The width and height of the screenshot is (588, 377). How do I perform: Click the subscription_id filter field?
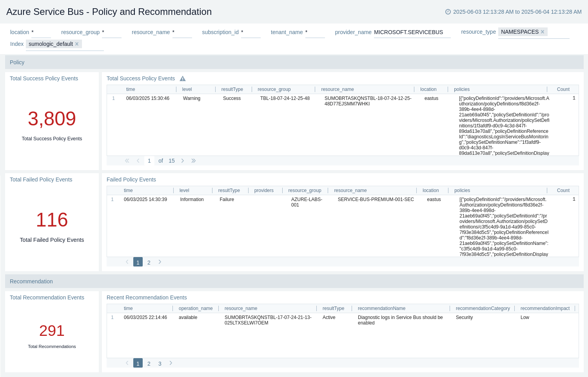click(251, 33)
